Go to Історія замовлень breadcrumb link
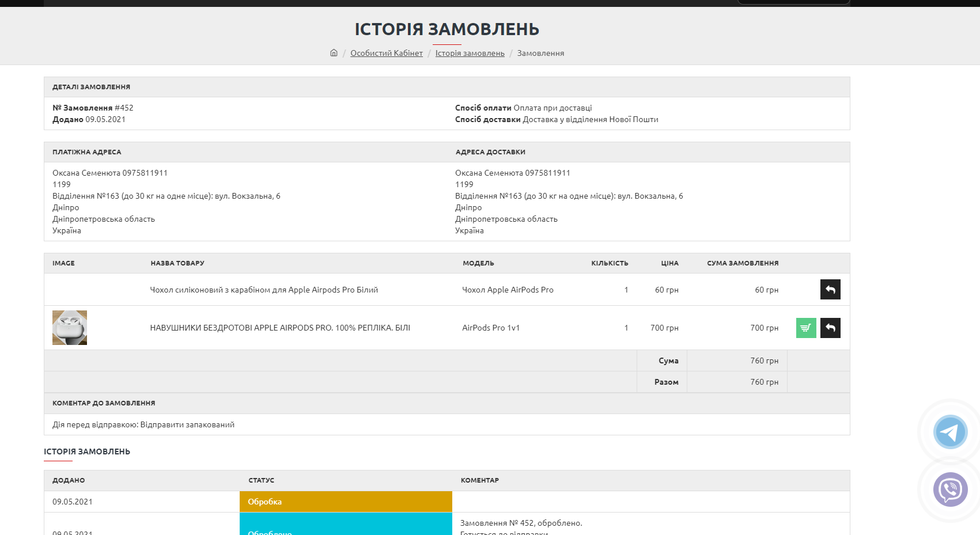The width and height of the screenshot is (980, 535). click(470, 53)
